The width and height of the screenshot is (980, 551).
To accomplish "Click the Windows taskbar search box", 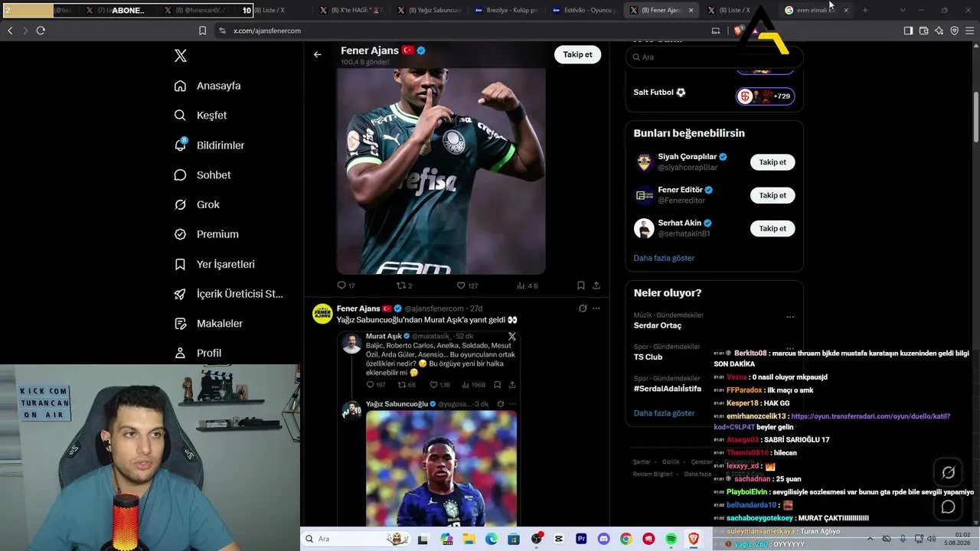I will 357,539.
